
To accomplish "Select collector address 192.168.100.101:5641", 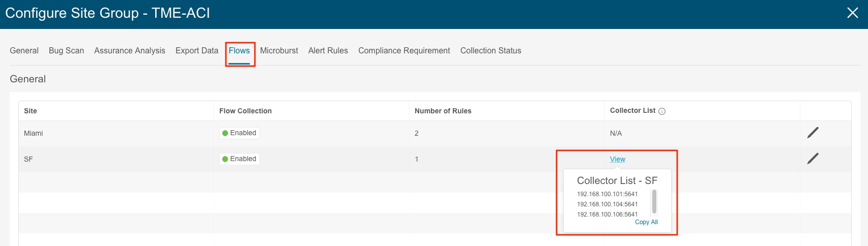I will coord(607,194).
